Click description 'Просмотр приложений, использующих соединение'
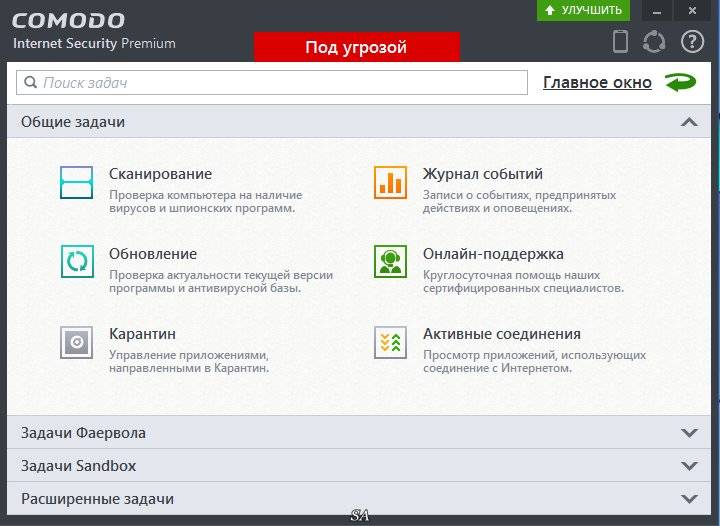The image size is (720, 526). pyautogui.click(x=534, y=361)
